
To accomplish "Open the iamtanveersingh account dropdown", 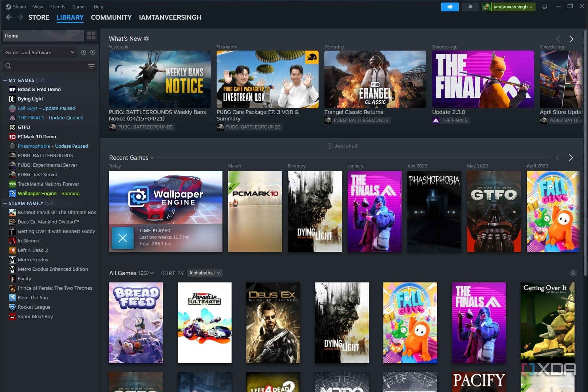I will [513, 7].
